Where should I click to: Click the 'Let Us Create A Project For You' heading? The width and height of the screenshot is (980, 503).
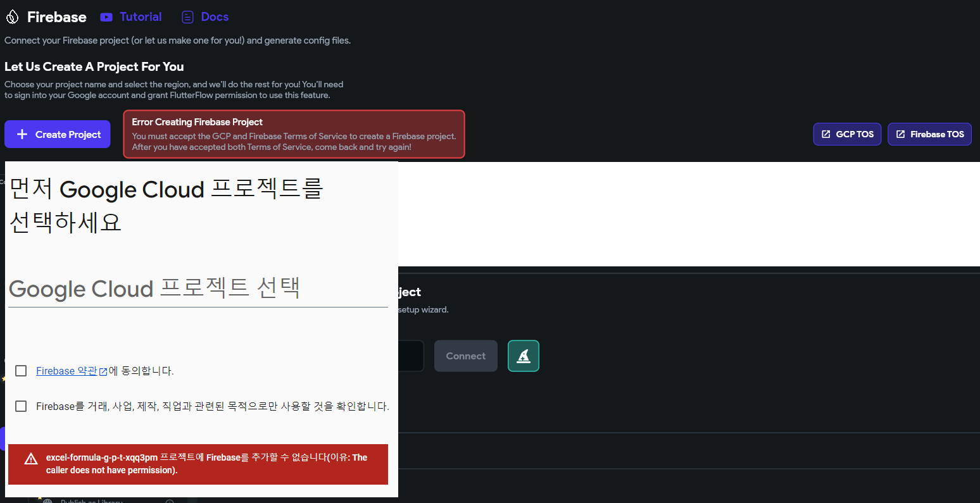(94, 66)
